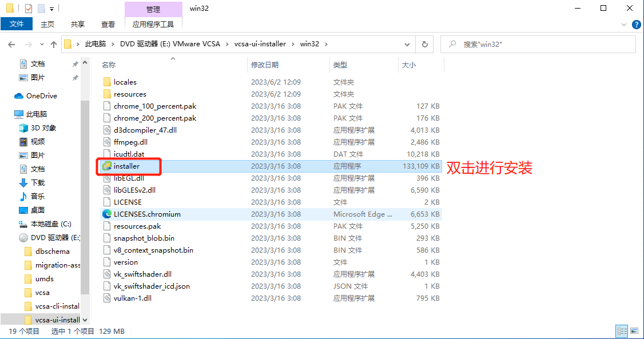The width and height of the screenshot is (644, 339).
Task: Open the installer application icon
Action: pyautogui.click(x=107, y=166)
